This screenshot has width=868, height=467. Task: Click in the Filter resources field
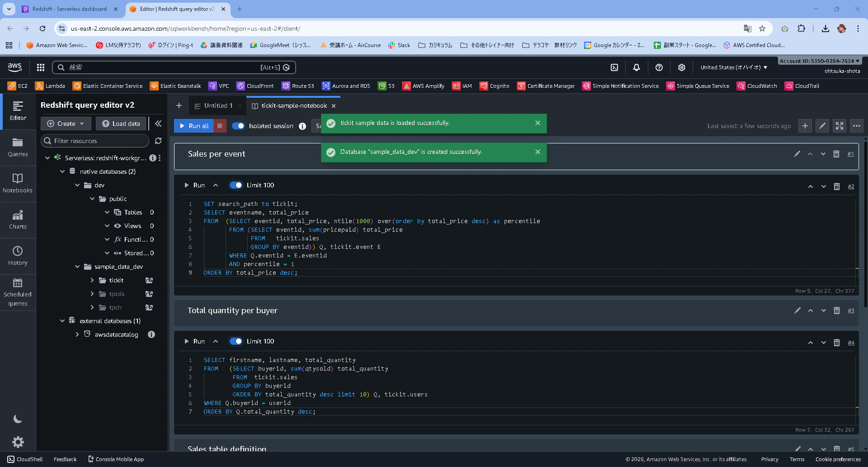(95, 141)
